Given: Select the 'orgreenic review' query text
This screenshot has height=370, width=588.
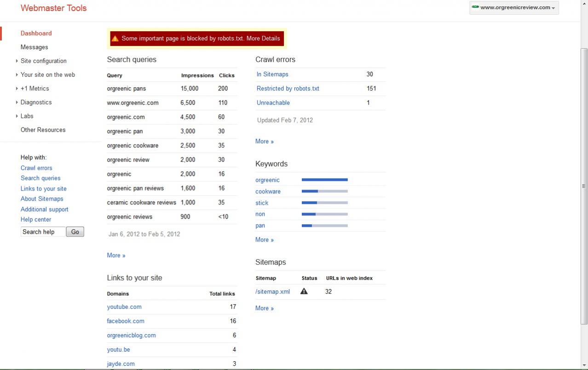Looking at the screenshot, I should (x=128, y=160).
